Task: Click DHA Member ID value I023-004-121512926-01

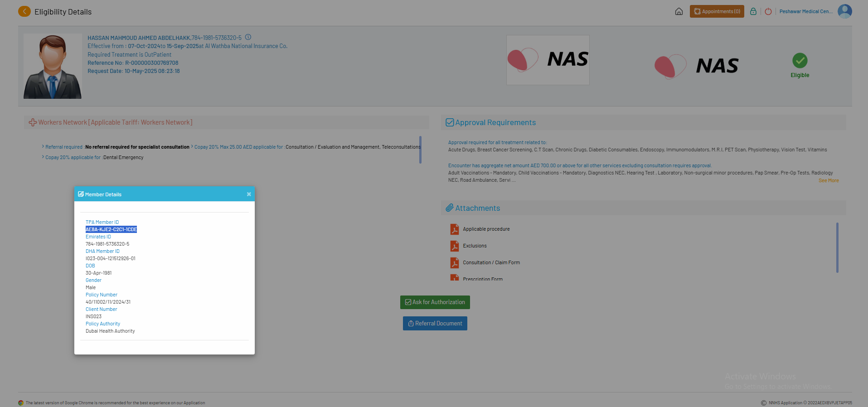Action: click(111, 258)
